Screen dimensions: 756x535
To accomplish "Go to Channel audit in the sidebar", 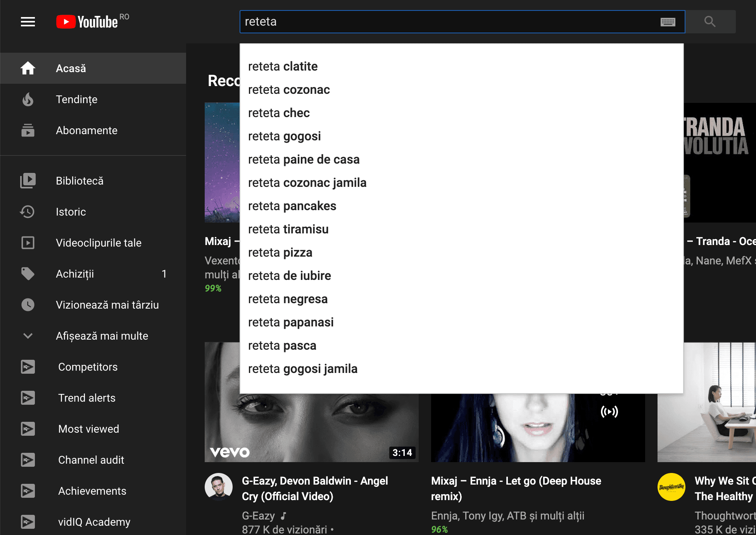I will click(x=91, y=460).
